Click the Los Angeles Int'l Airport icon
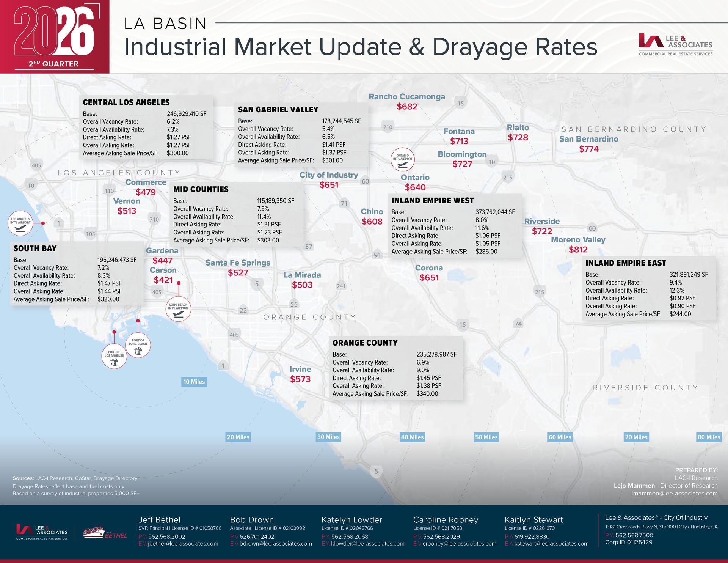This screenshot has height=563, width=728. click(20, 223)
